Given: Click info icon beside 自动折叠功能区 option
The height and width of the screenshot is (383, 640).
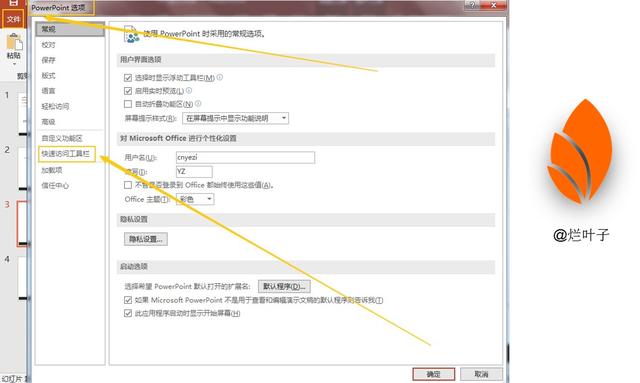Looking at the screenshot, I should [198, 104].
